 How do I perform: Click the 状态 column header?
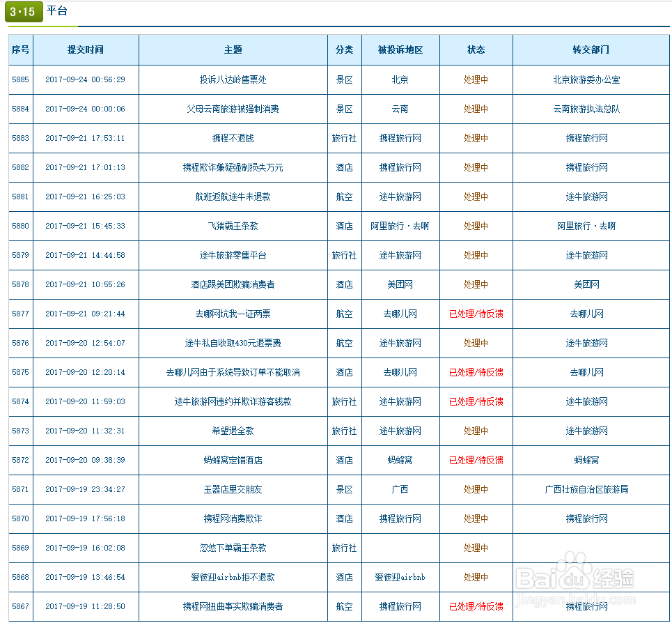(476, 49)
